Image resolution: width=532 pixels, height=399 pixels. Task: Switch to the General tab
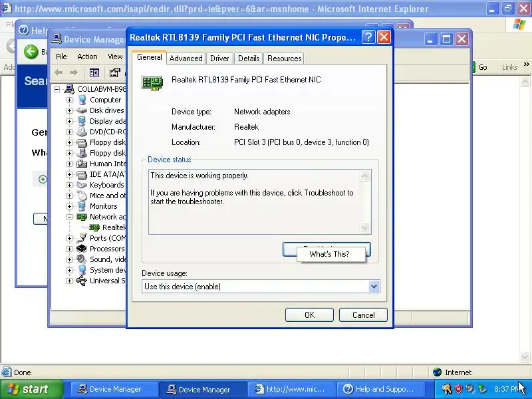[x=149, y=57]
